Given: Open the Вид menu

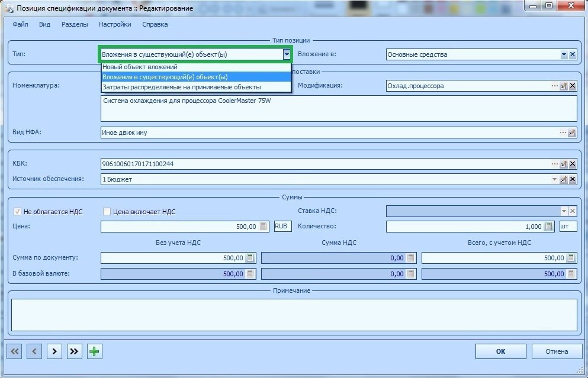Looking at the screenshot, I should point(44,24).
